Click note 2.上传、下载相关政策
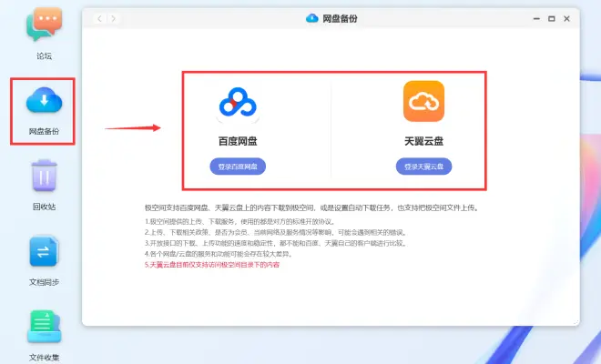The image size is (601, 364). click(x=276, y=232)
